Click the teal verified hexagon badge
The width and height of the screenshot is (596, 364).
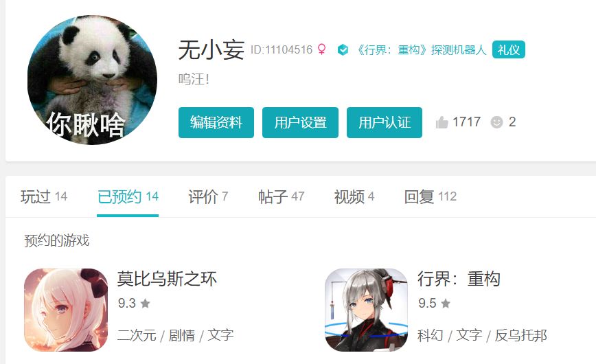343,49
